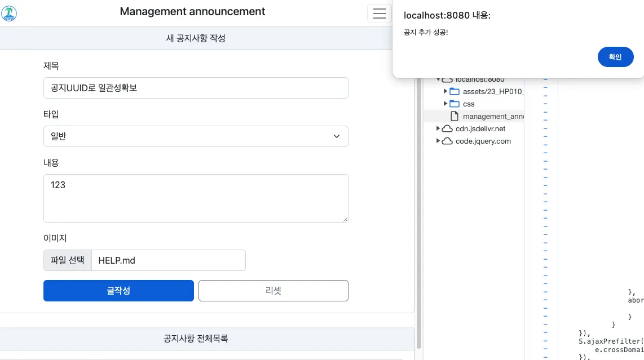Click the cdn.jsdelivr.net cloud icon

click(x=447, y=128)
